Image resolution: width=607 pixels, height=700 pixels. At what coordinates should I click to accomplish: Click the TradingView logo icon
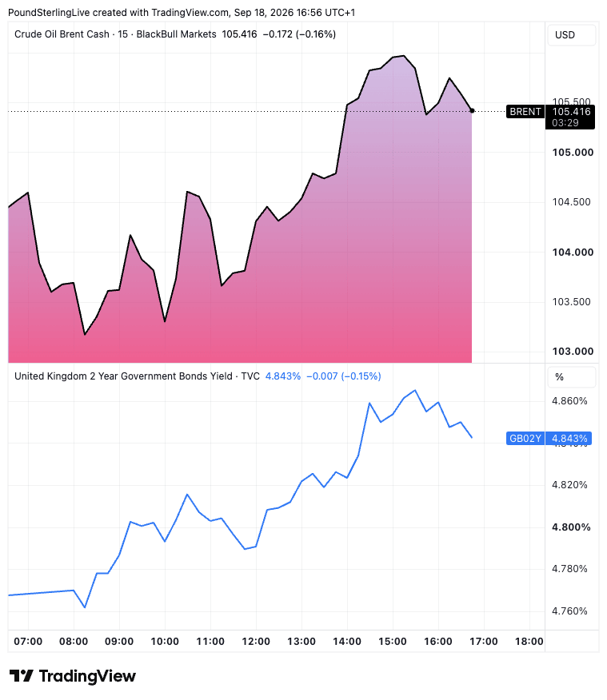pos(21,676)
